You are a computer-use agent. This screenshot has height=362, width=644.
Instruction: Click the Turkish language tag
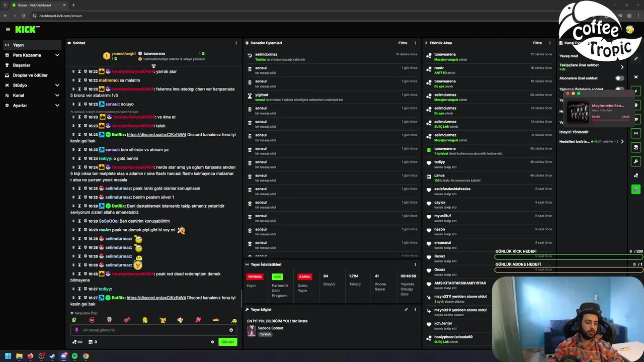pyautogui.click(x=265, y=334)
